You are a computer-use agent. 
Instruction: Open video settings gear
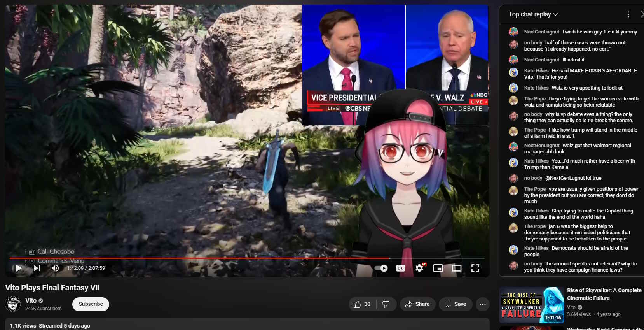coord(420,268)
